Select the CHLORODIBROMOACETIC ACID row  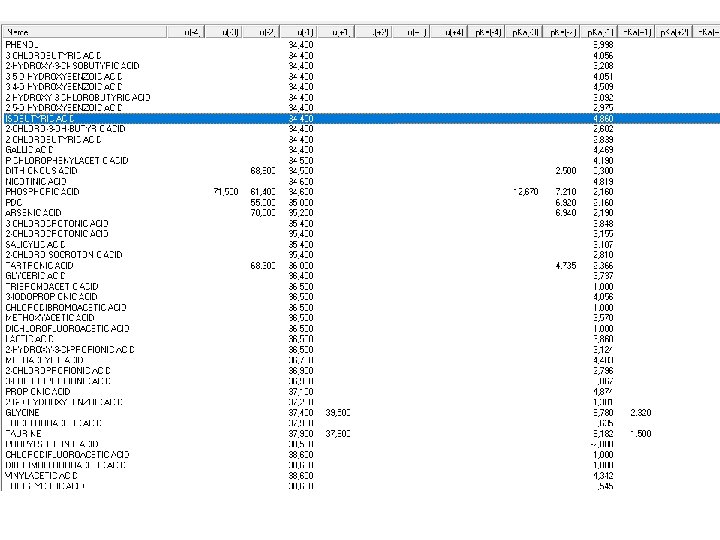tap(362, 308)
